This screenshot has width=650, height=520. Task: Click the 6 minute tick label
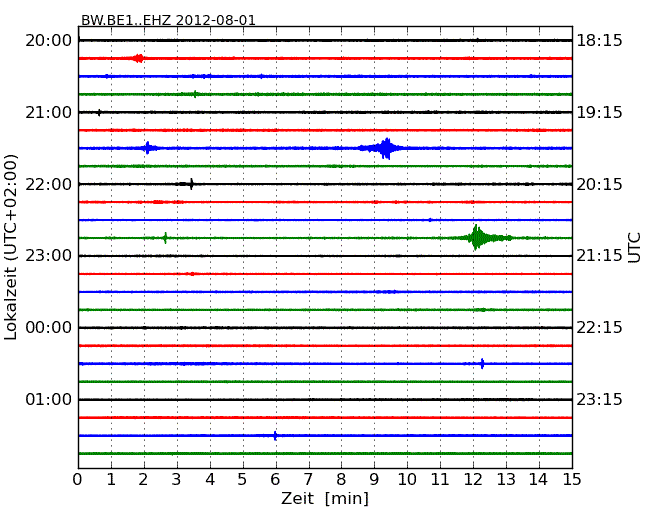click(275, 479)
